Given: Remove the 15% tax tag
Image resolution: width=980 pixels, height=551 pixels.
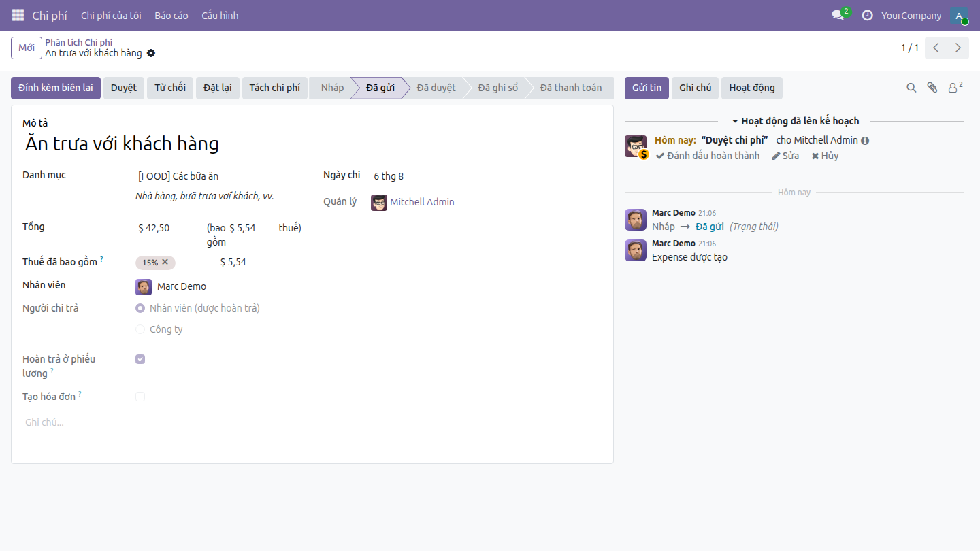Looking at the screenshot, I should [x=165, y=262].
